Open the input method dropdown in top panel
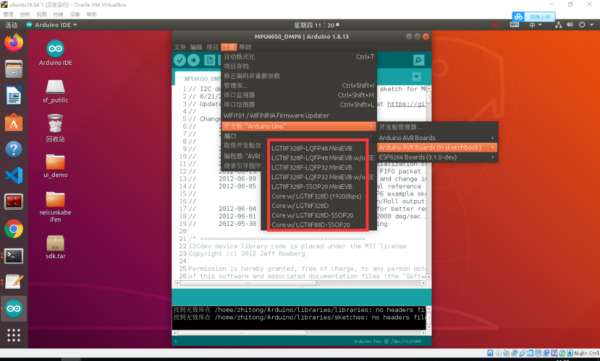 (535, 25)
